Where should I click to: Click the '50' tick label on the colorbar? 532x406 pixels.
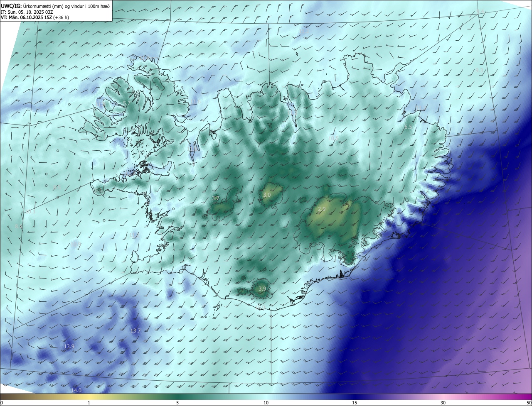529,403
